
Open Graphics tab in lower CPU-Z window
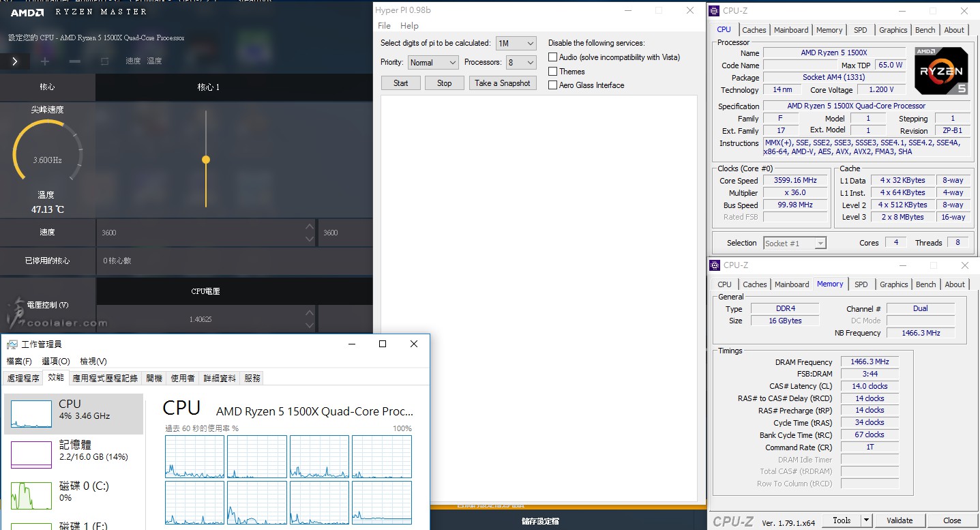(894, 284)
